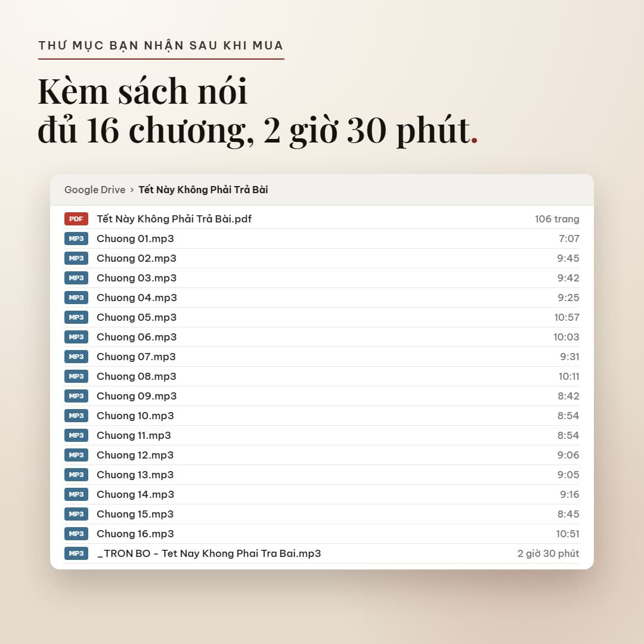644x644 pixels.
Task: Click the MP3 icon beside Chuong 12.mp3
Action: pos(76,455)
